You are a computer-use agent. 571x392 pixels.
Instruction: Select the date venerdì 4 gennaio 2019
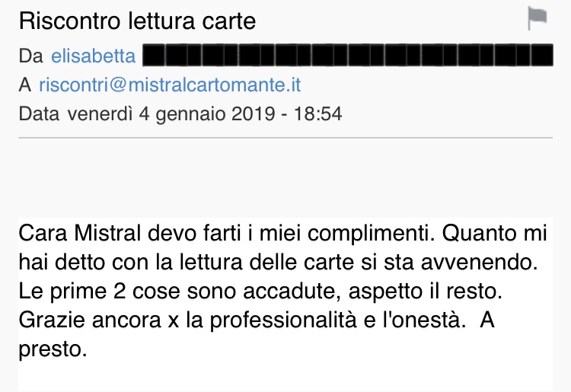173,114
